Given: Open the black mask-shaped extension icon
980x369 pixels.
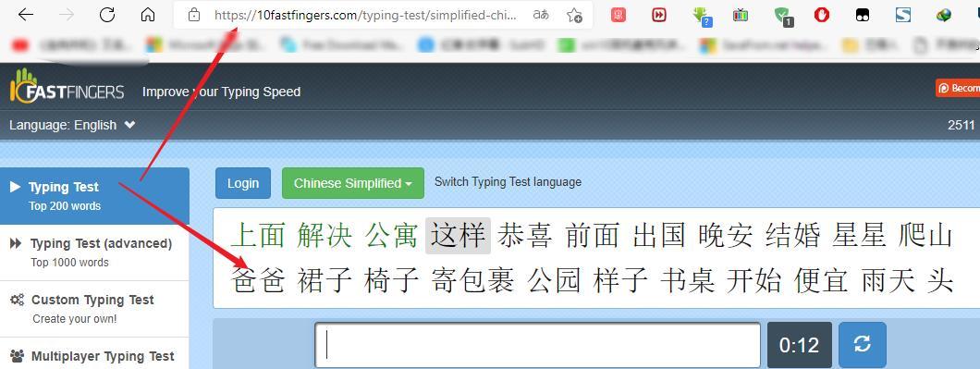Looking at the screenshot, I should [863, 15].
